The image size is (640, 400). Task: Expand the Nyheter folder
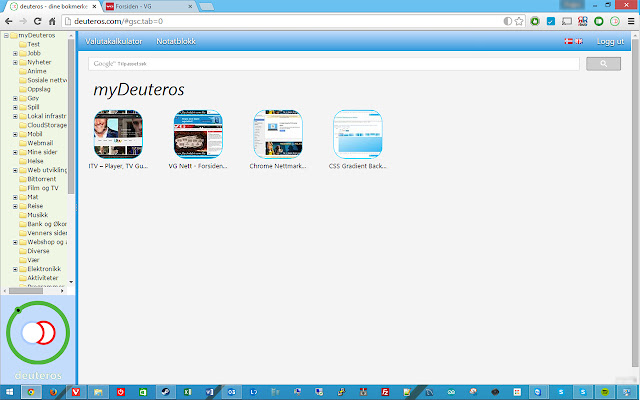pos(15,62)
